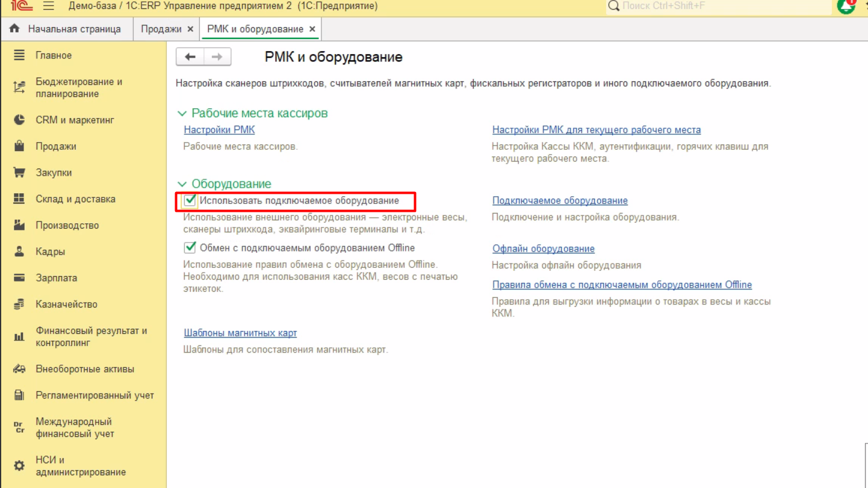Click the CRM и маркетинг pie chart icon
Screen dimensions: 868x488
(x=19, y=120)
